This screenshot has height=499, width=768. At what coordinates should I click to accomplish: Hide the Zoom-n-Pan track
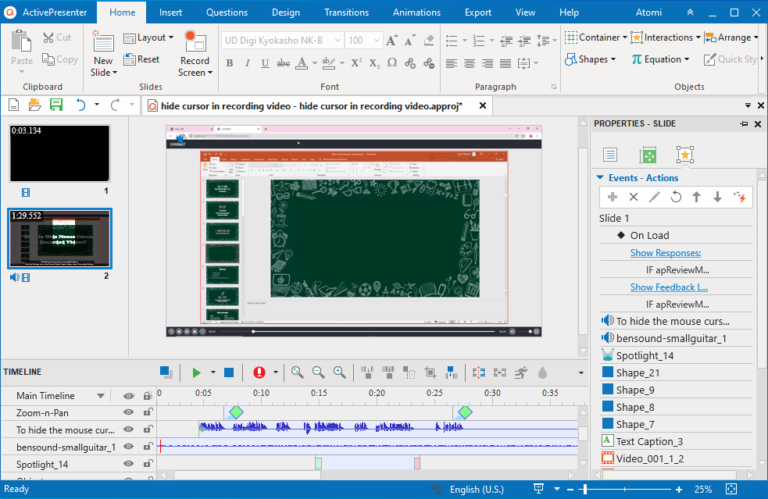click(x=128, y=412)
